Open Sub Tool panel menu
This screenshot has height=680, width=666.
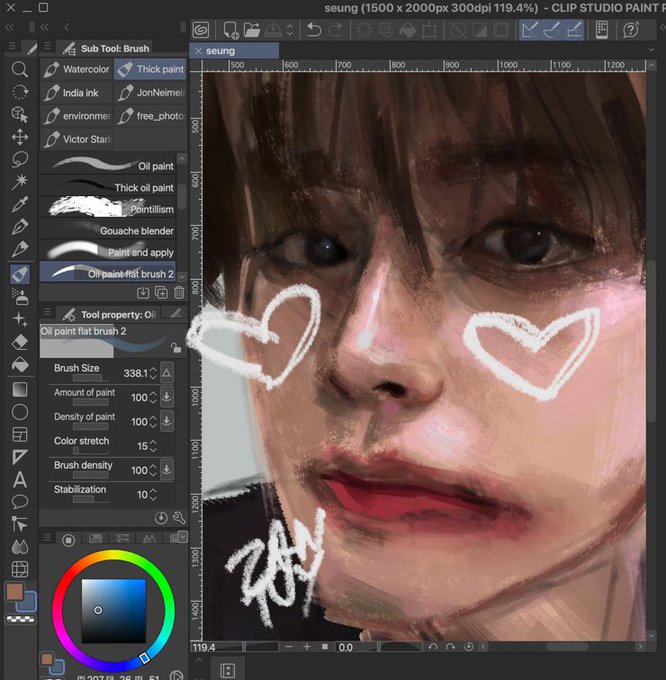click(48, 46)
